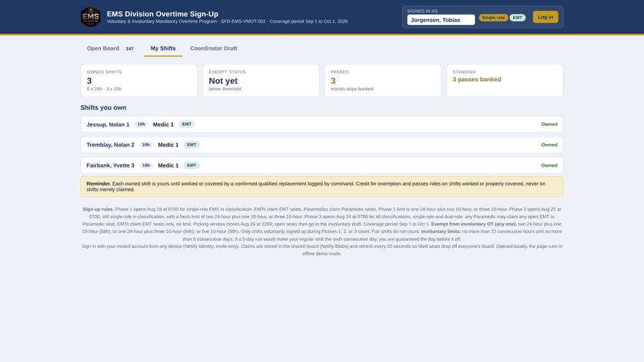
Task: Click Owned status on Fairbank row
Action: 549,165
